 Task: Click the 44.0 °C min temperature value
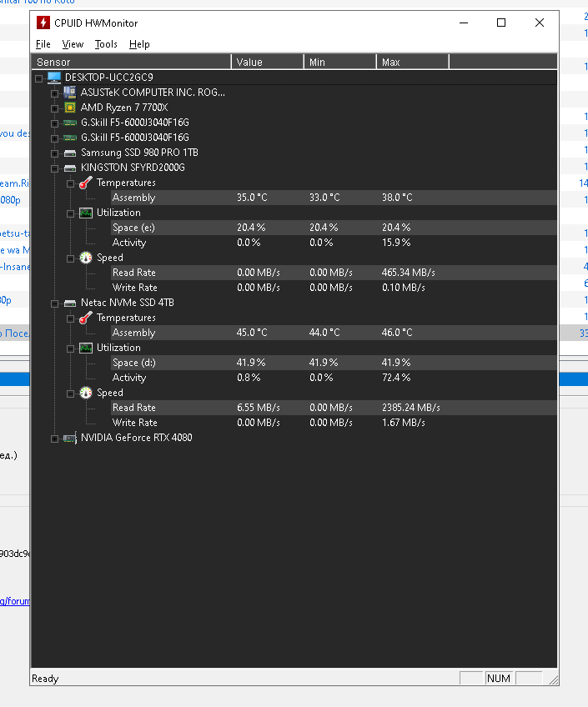(x=324, y=333)
